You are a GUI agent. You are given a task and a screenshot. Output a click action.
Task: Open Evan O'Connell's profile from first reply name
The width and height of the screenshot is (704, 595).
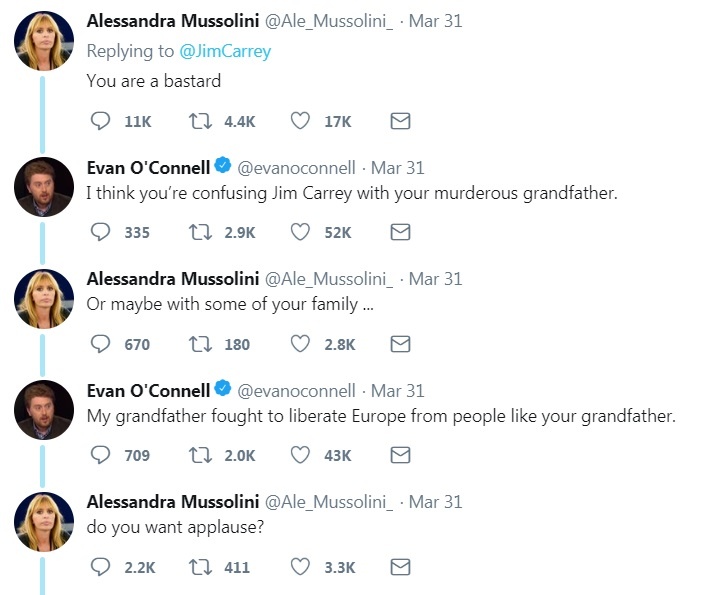(x=149, y=167)
